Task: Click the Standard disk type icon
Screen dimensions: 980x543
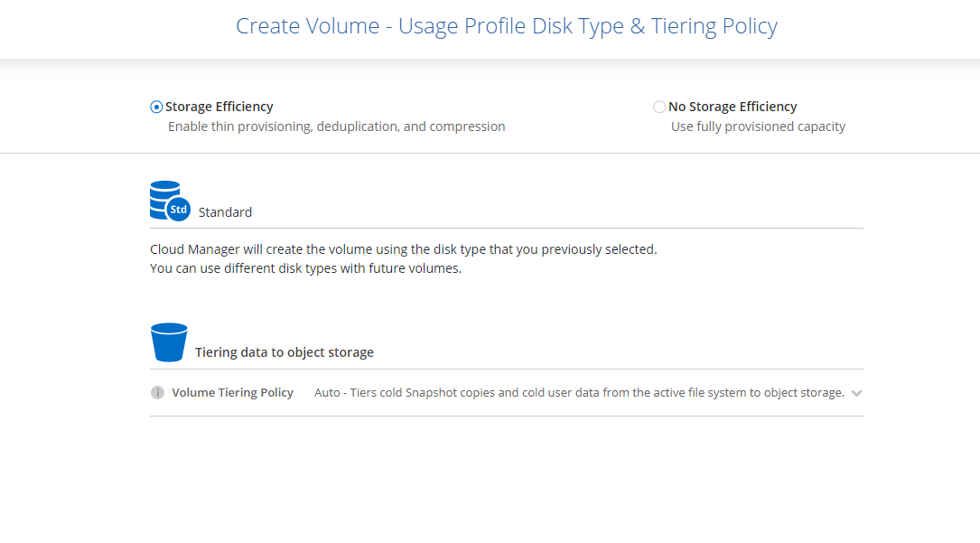Action: point(170,201)
